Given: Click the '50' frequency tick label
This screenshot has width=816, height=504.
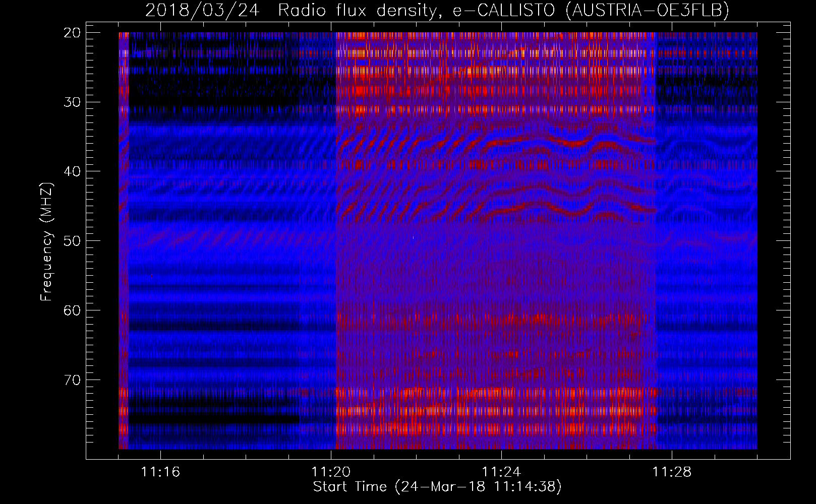Looking at the screenshot, I should coord(73,240).
